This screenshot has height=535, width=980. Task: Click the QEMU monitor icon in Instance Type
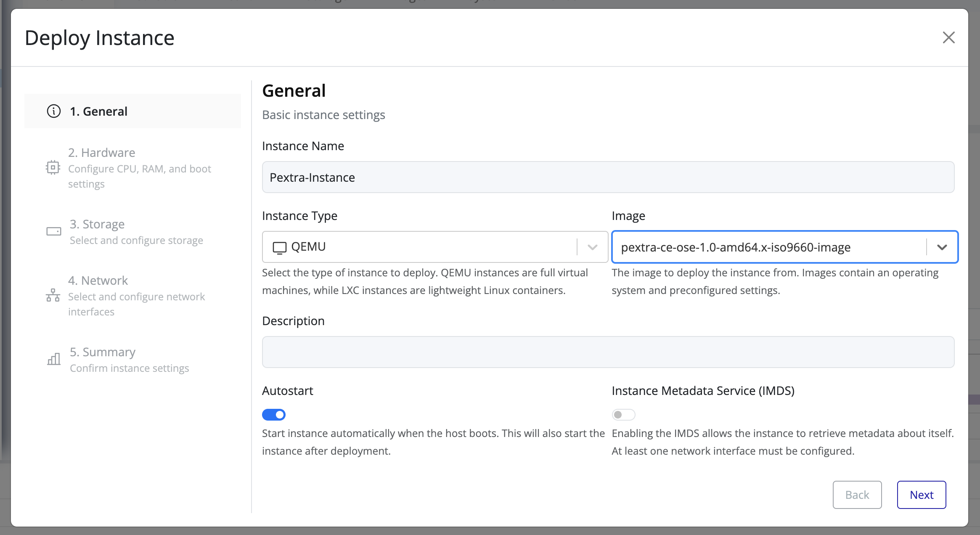pyautogui.click(x=279, y=247)
